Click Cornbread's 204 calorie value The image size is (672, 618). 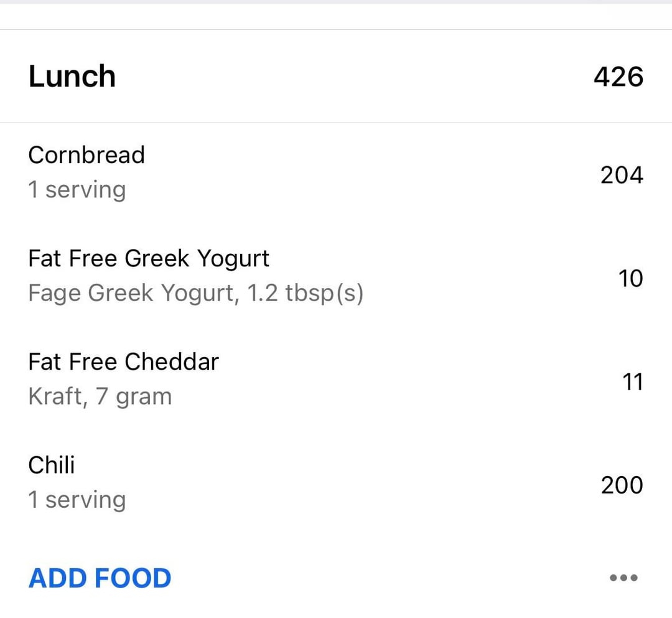pyautogui.click(x=622, y=176)
